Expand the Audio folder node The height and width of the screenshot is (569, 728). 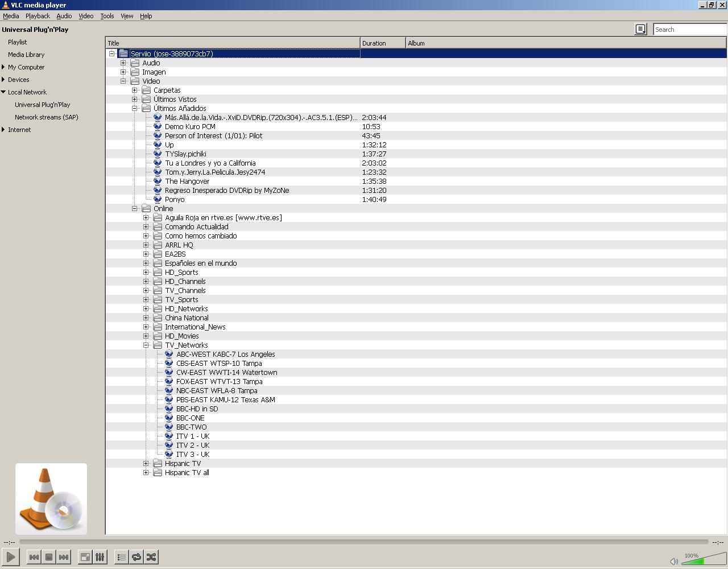click(123, 63)
